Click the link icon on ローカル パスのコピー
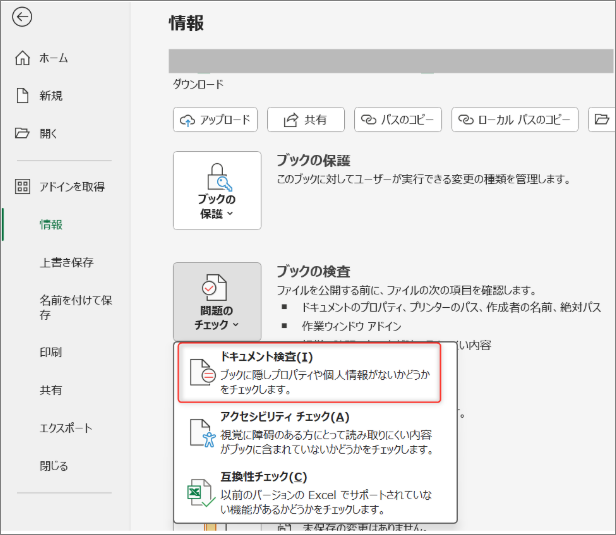The height and width of the screenshot is (535, 616). click(466, 119)
